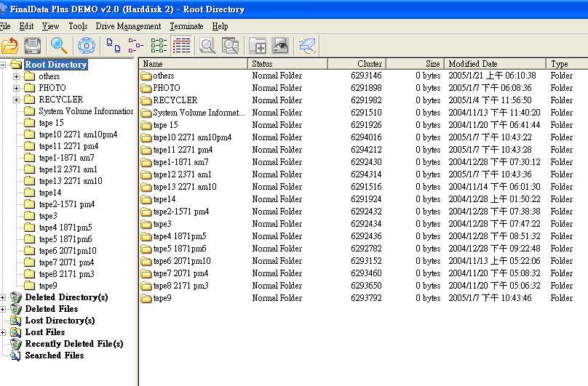The image size is (588, 386).
Task: Click the folder-with-plus toolbar icon
Action: click(258, 46)
